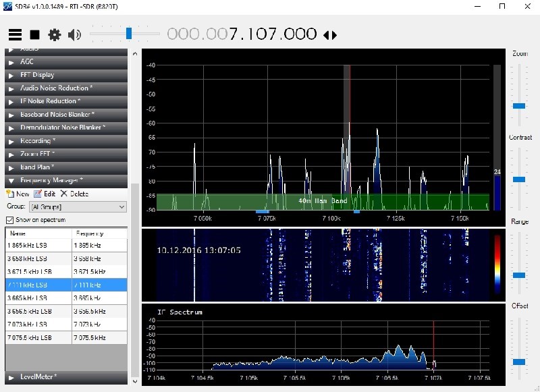The height and width of the screenshot is (392, 540).
Task: Click New in Frequency Manager
Action: (18, 194)
